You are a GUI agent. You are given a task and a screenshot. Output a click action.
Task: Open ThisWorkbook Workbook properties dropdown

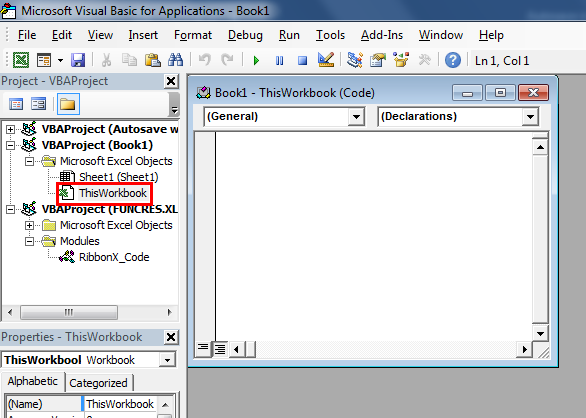click(167, 360)
